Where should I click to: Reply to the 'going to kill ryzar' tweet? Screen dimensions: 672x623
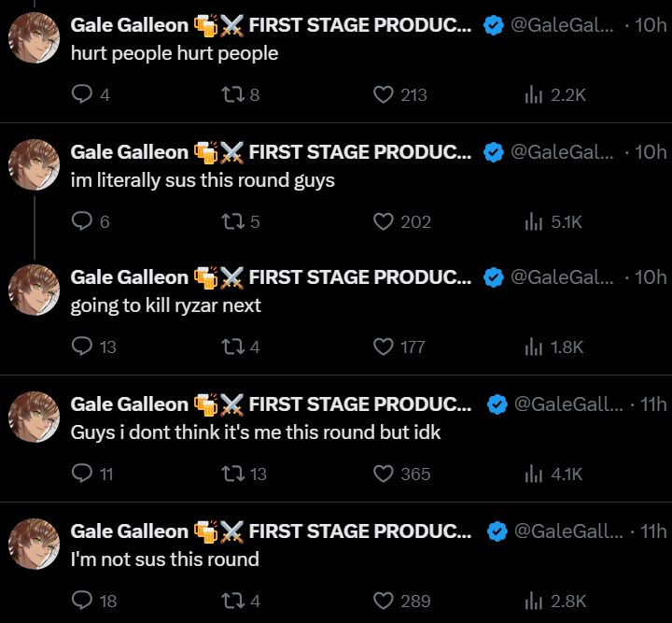[x=82, y=347]
